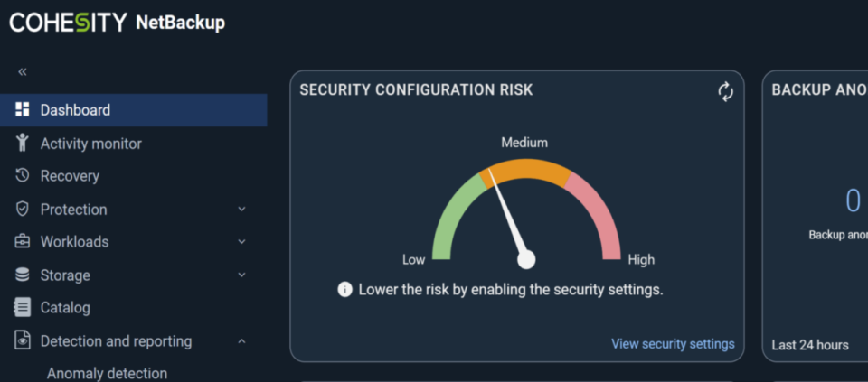This screenshot has height=382, width=868.
Task: Click the Dashboard grid icon
Action: click(22, 109)
